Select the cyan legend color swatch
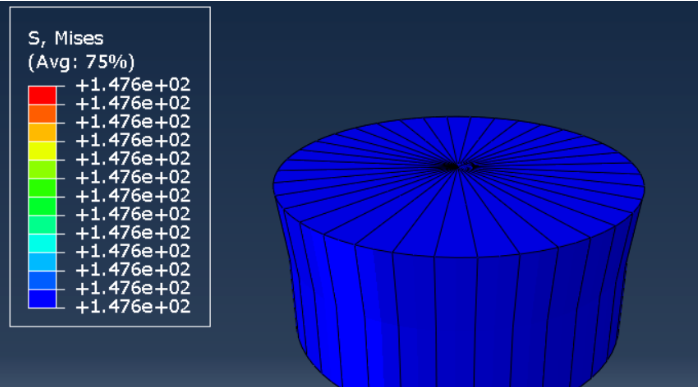Image resolution: width=698 pixels, height=387 pixels. [42, 243]
